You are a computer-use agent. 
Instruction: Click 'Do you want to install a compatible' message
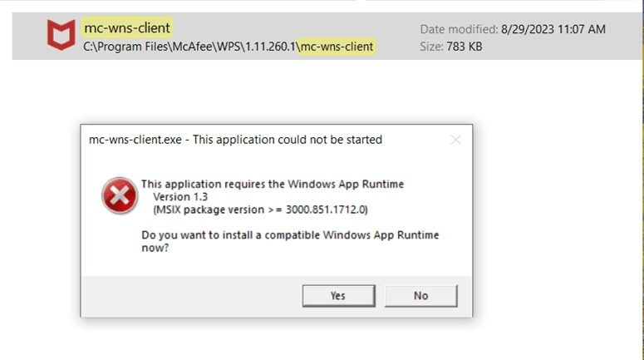coord(290,241)
